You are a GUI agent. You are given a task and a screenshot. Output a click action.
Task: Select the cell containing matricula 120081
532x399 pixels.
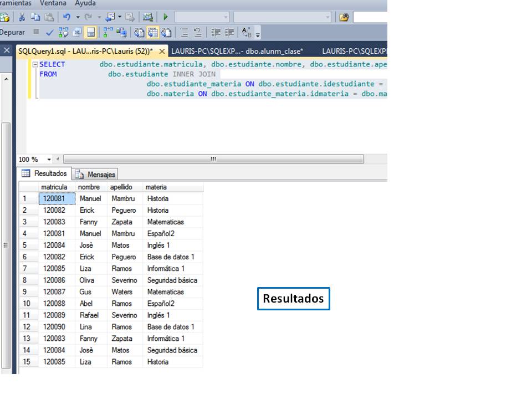point(54,198)
